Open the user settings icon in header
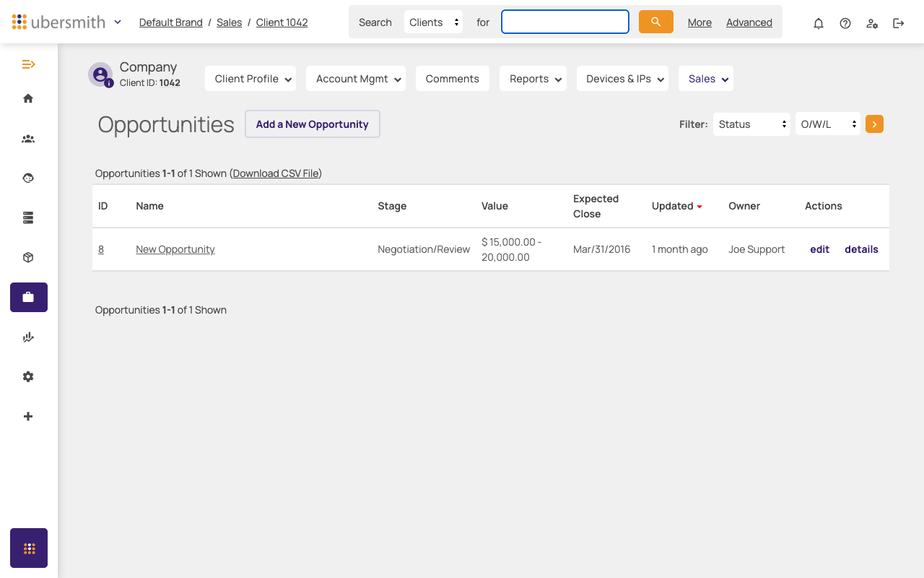Viewport: 924px width, 578px height. click(872, 23)
